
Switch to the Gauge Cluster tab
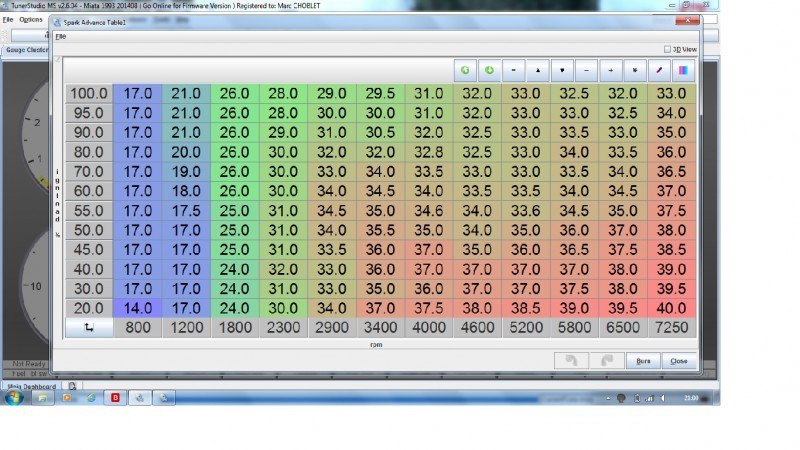point(26,50)
